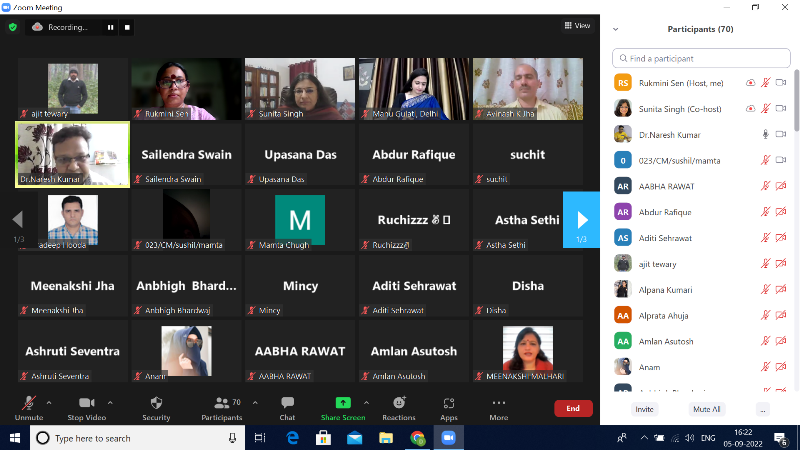800x450 pixels.
Task: Click the Invite button
Action: (x=644, y=409)
